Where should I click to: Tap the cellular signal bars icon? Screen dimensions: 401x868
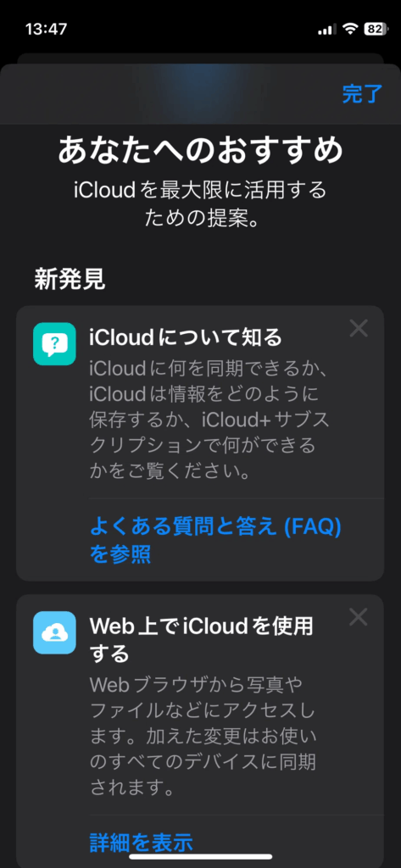tap(326, 30)
